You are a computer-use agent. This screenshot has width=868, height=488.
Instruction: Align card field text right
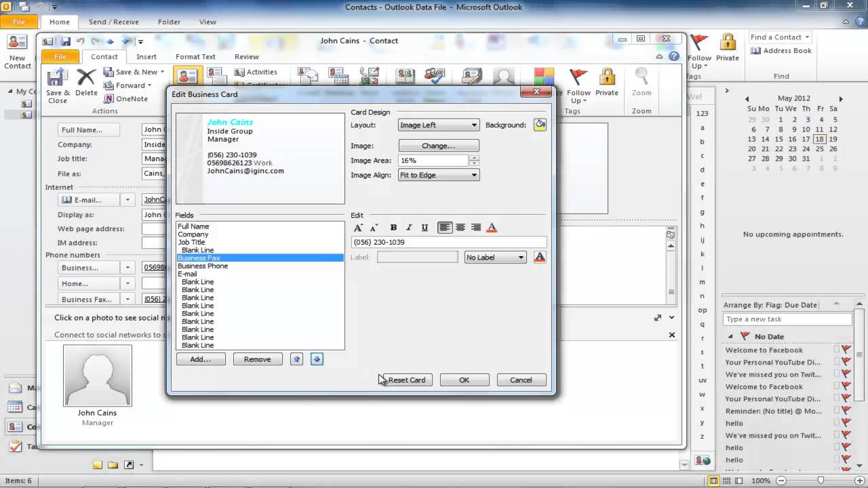[476, 228]
